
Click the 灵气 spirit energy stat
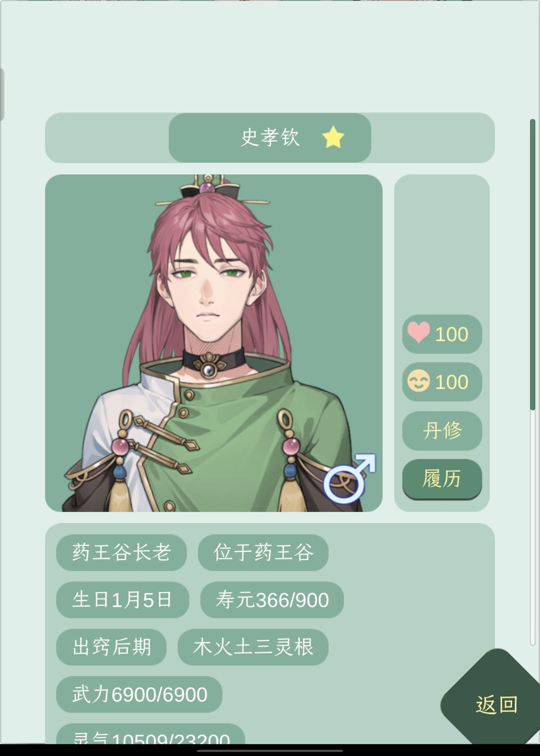(x=150, y=734)
